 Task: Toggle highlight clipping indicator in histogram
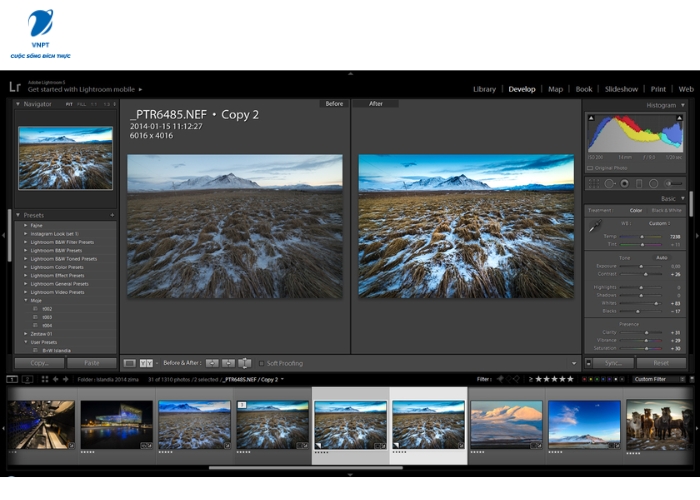679,118
